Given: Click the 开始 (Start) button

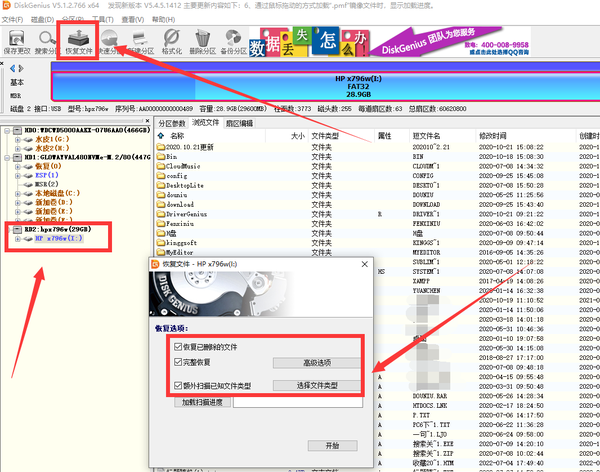Looking at the screenshot, I should (x=332, y=445).
